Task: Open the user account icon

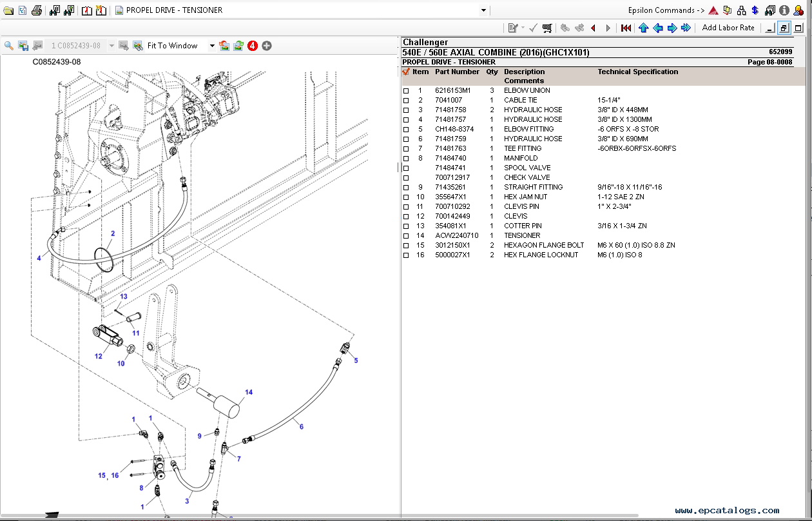Action: pos(798,10)
